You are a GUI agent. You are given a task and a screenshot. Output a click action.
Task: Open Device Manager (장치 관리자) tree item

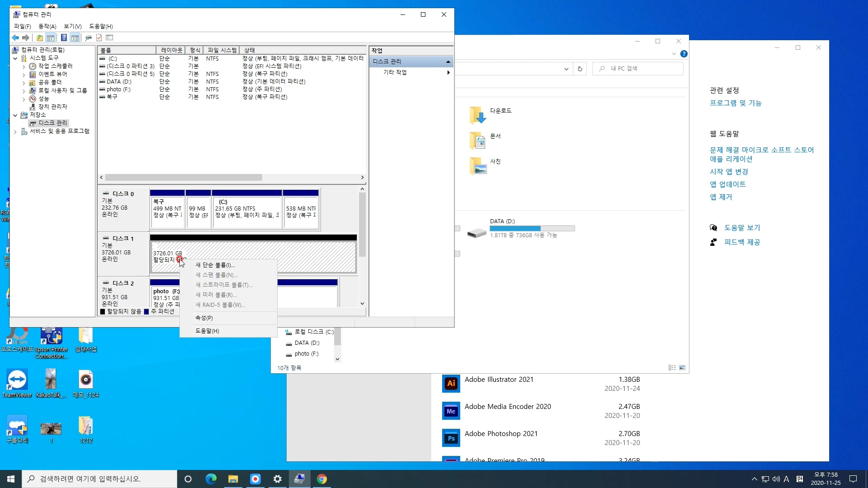pyautogui.click(x=52, y=107)
